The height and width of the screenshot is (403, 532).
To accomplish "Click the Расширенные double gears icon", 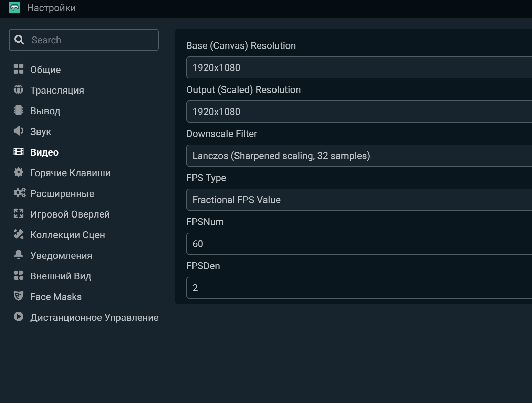I will point(20,193).
